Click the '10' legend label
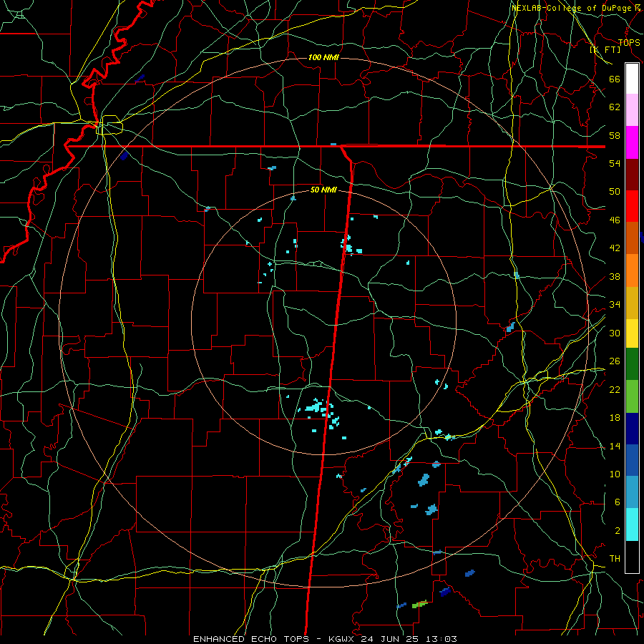This screenshot has height=644, width=644. tap(615, 474)
